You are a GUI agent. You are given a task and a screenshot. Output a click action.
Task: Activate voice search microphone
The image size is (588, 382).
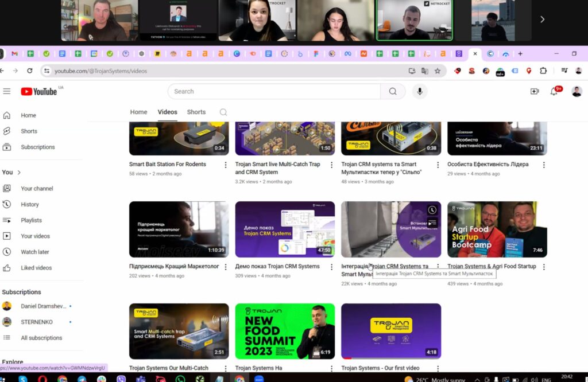point(420,91)
